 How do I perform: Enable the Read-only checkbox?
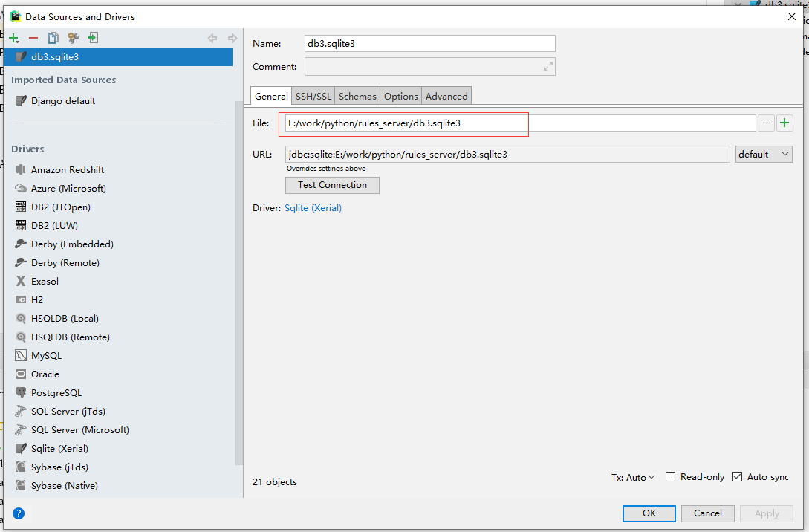pos(669,477)
